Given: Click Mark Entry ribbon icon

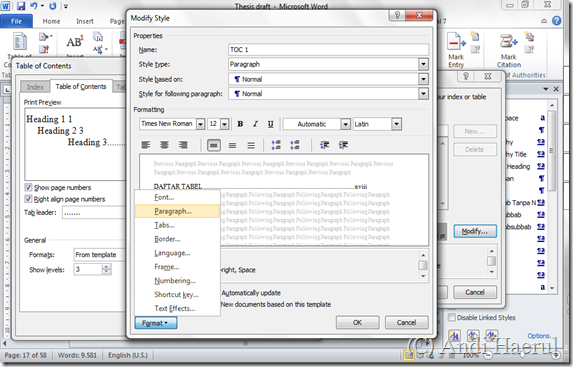Looking at the screenshot, I should pyautogui.click(x=456, y=49).
